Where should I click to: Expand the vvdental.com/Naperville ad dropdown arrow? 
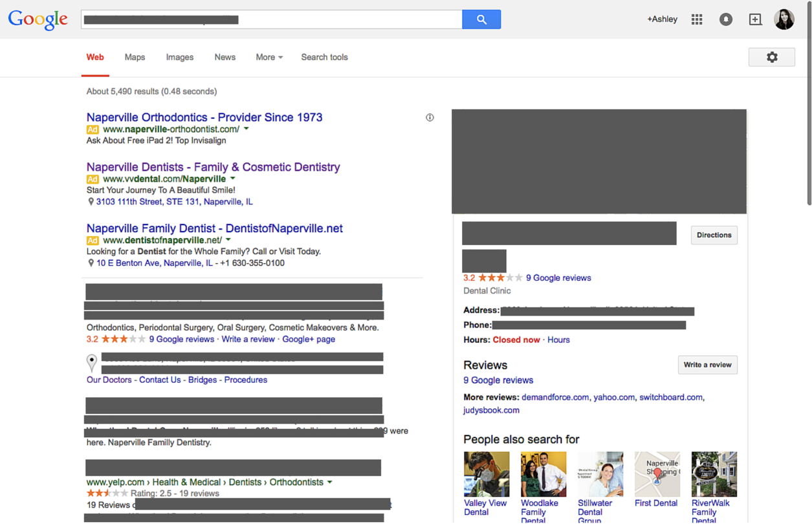[233, 179]
